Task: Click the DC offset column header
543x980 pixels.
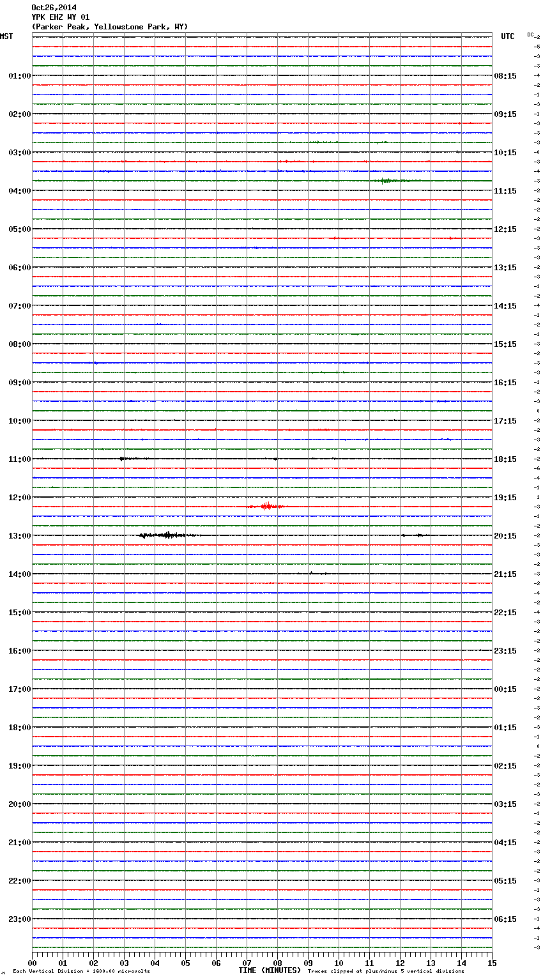Action: click(530, 34)
